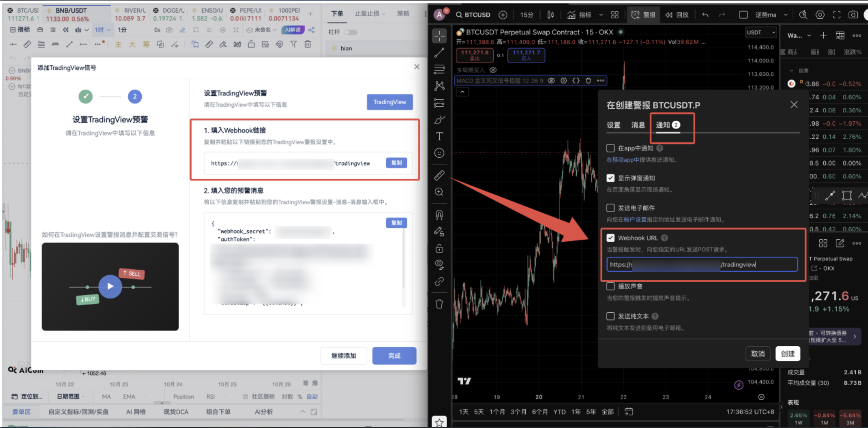Screen dimensions: 868x428
Task: Open the USDT currency dropdown
Action: pyautogui.click(x=761, y=32)
